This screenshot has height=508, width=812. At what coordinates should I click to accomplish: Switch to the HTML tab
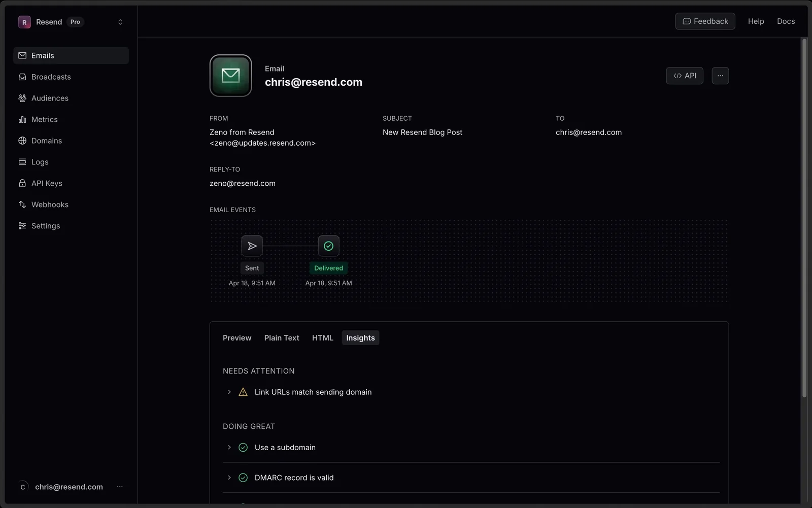322,337
